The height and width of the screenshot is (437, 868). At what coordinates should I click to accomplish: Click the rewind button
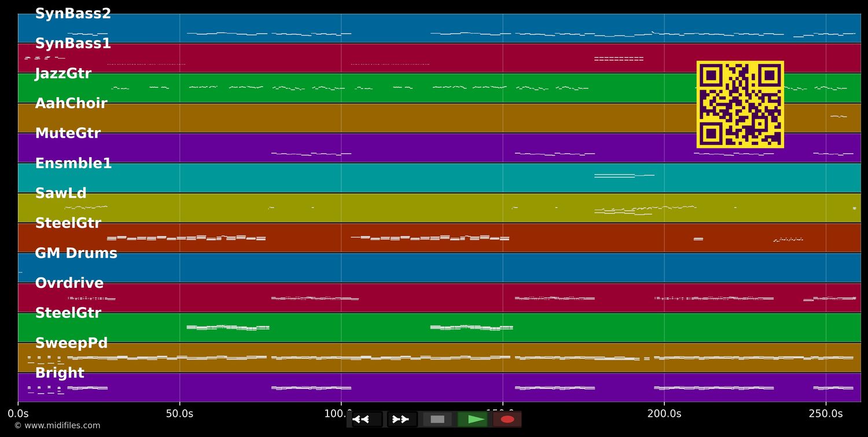point(366,419)
